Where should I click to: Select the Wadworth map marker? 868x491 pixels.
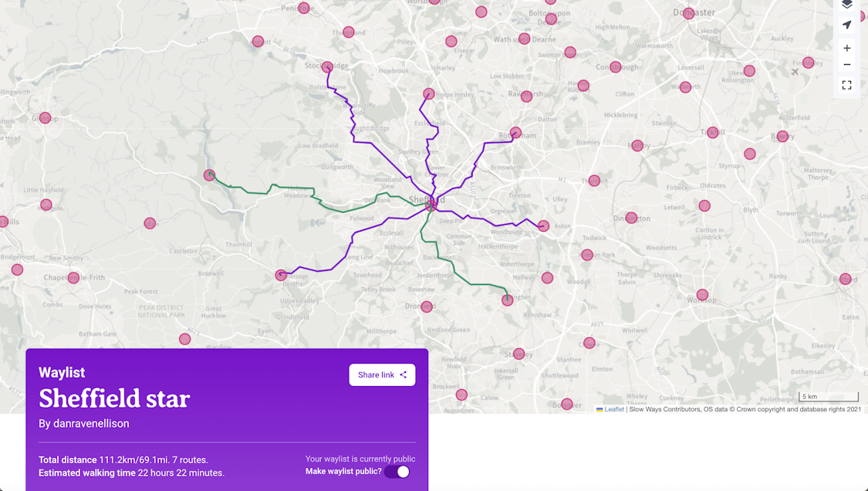(x=685, y=87)
